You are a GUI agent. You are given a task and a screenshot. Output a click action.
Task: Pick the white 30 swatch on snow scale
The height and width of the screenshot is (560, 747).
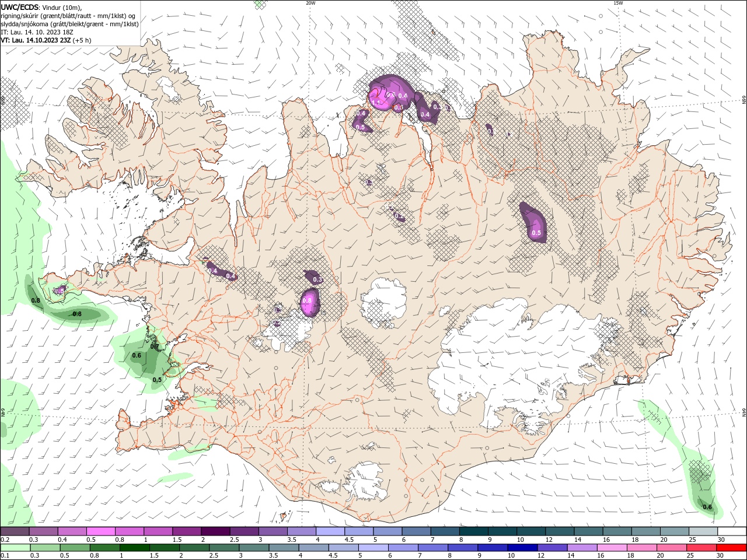(731, 531)
